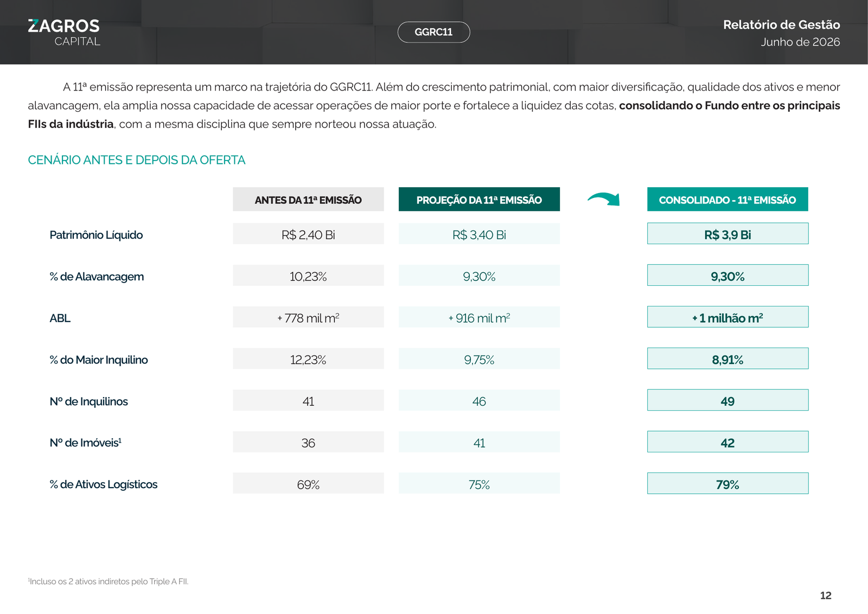
Task: Click the GGRC11 ticker pill
Action: [433, 32]
